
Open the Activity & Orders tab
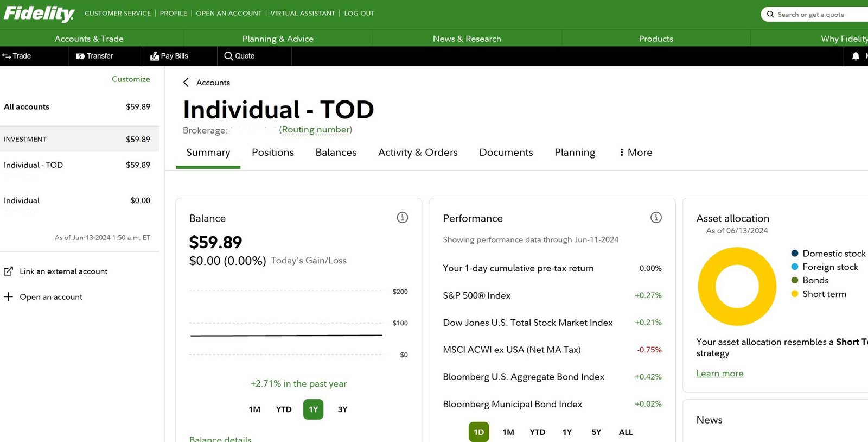[418, 153]
